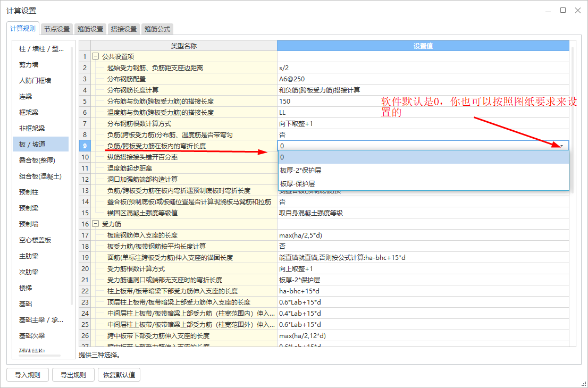Image resolution: width=588 pixels, height=388 pixels.
Task: Select 预制梁 in the sidebar
Action: (41, 208)
